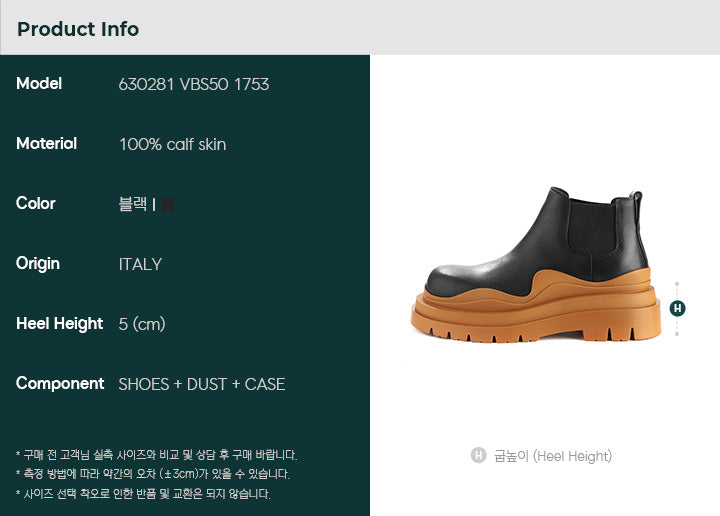Click the Material label
This screenshot has width=720, height=516.
(46, 144)
